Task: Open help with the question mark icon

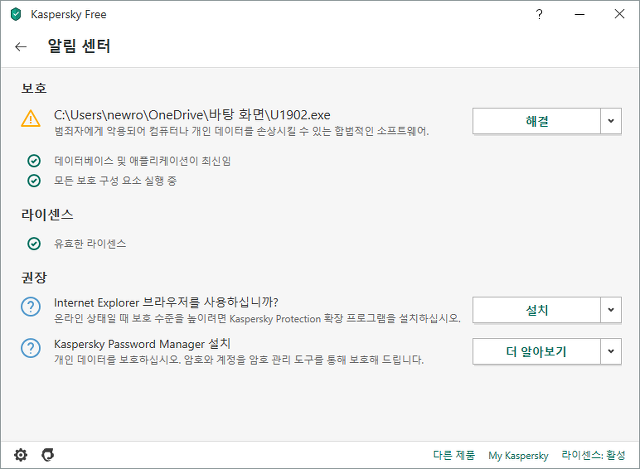Action: coord(539,14)
